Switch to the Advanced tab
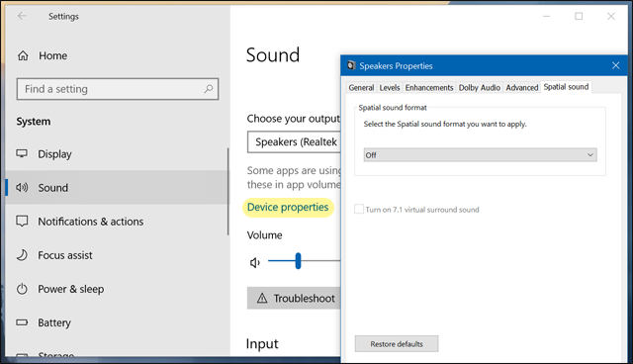633x364 pixels. point(522,88)
